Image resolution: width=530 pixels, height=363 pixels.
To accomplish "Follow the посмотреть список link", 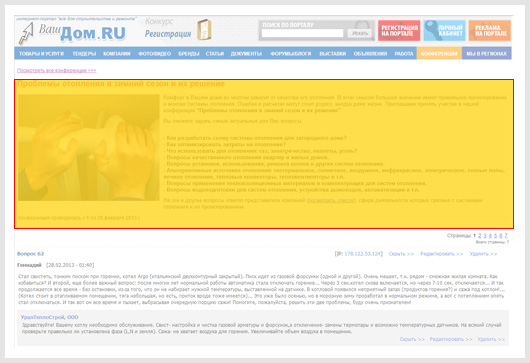I will 331,200.
